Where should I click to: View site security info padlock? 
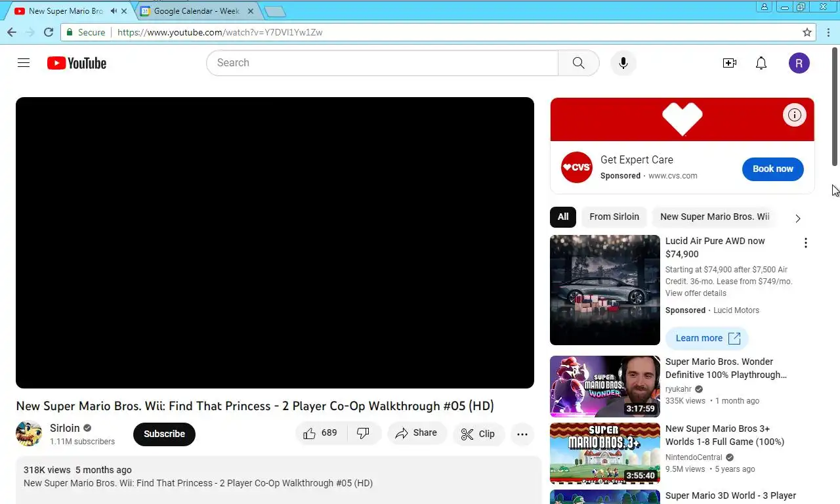point(70,32)
